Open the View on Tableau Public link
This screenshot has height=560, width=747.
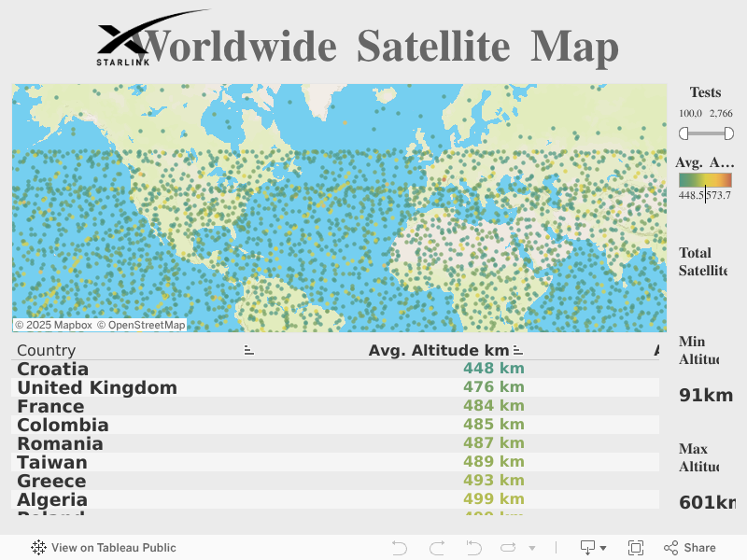click(113, 548)
